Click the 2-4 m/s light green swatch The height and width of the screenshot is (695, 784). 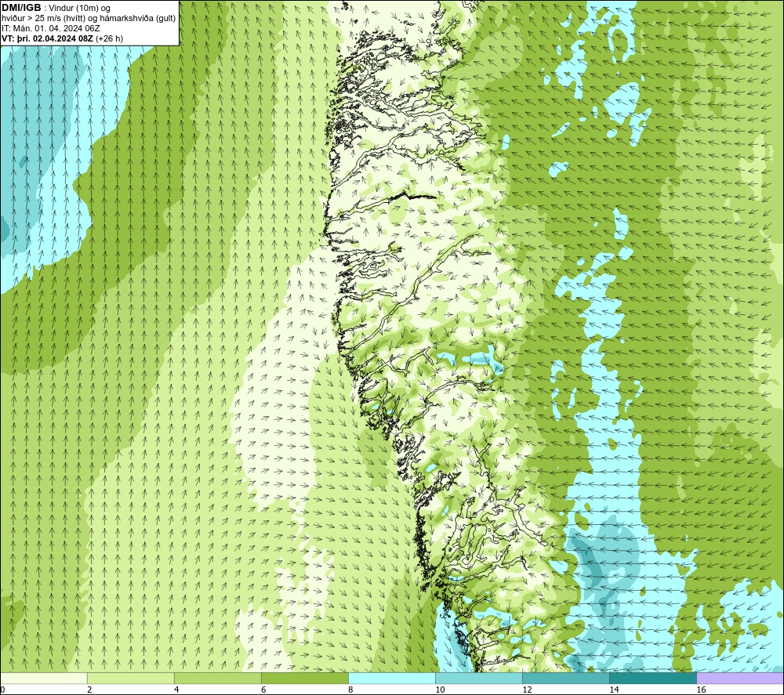click(x=130, y=678)
